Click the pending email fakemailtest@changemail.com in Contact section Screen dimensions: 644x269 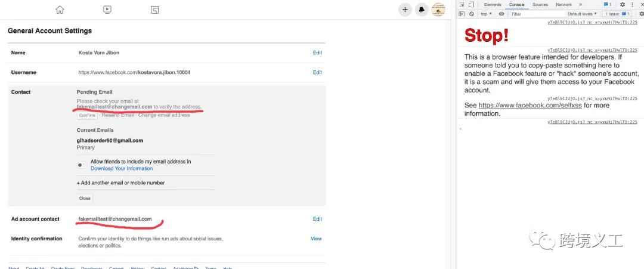click(x=114, y=107)
